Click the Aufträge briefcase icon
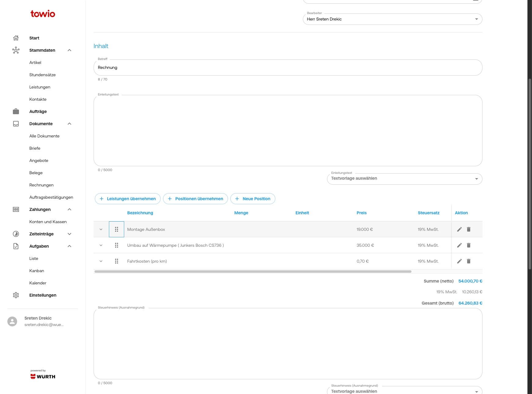Viewport: 532px width, 394px height. point(16,111)
